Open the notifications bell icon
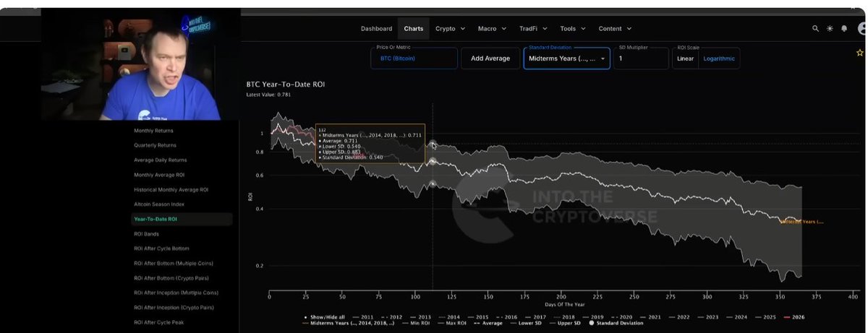 [844, 29]
